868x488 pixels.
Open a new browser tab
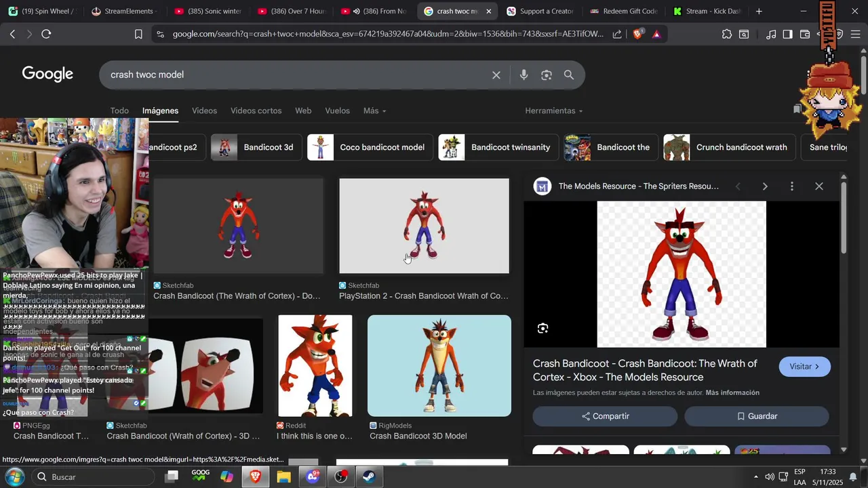point(759,11)
